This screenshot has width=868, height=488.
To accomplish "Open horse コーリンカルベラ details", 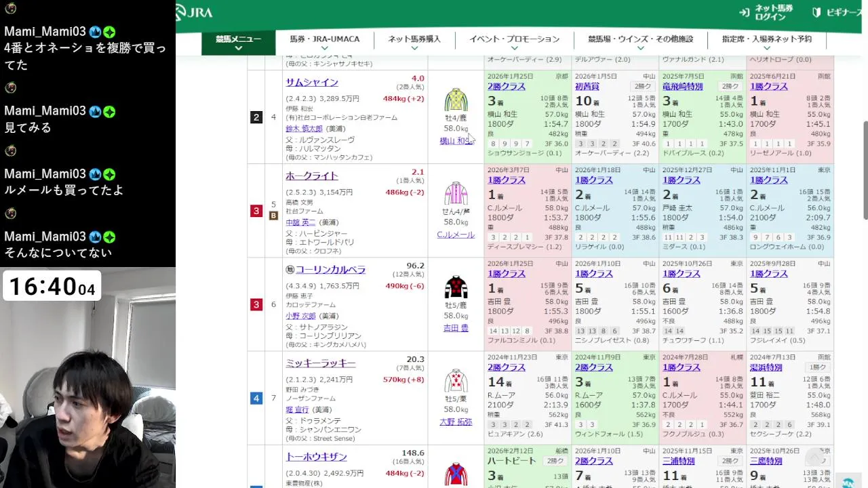I will [x=330, y=269].
